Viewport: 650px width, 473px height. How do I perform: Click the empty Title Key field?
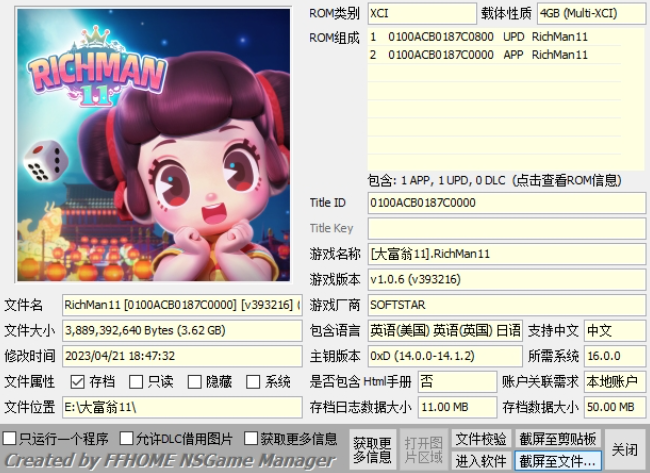click(507, 228)
